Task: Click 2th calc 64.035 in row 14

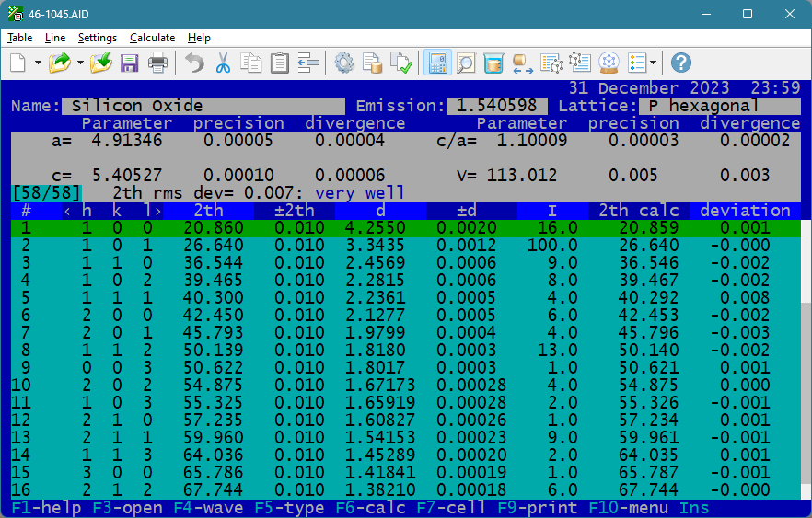Action: click(x=648, y=455)
